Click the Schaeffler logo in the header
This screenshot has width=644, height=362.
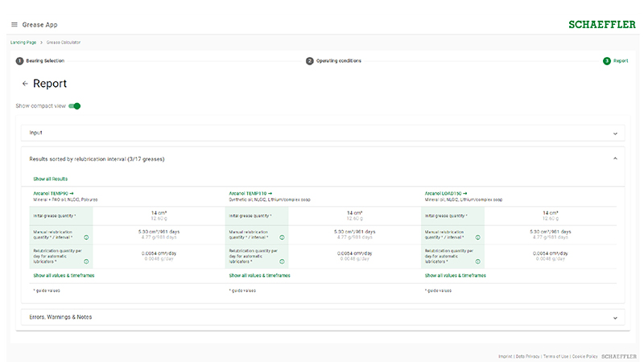[x=602, y=25]
